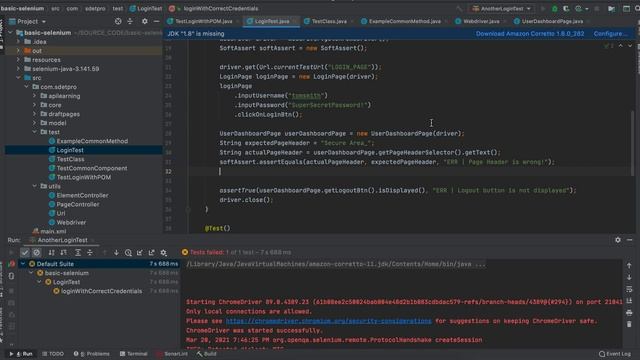Screen dimensions: 640x360
Task: Collapse all test results
Action: pyautogui.click(x=90, y=253)
